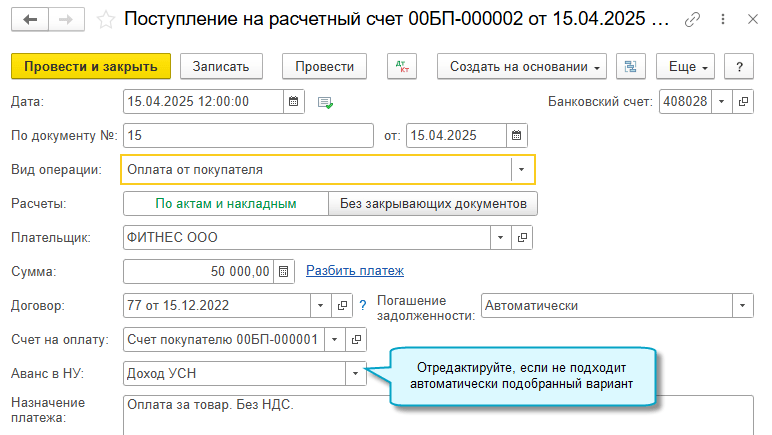
Task: Click the Дата input field
Action: pos(203,101)
